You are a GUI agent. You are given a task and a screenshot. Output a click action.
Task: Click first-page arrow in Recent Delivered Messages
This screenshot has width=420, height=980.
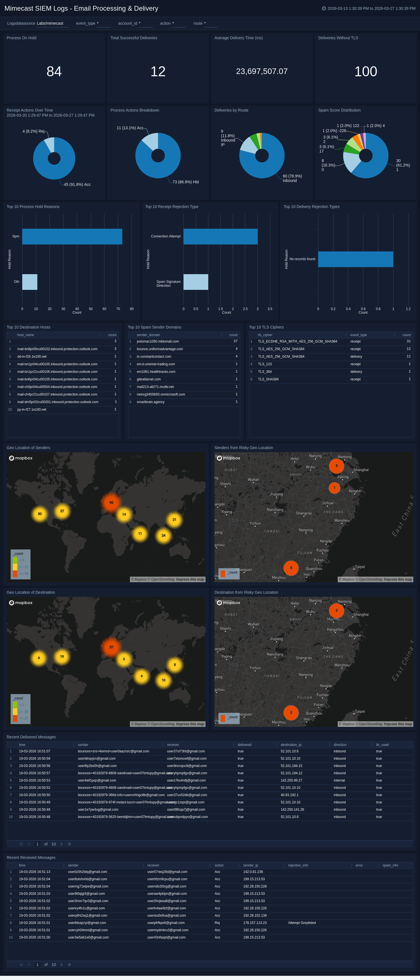click(x=21, y=844)
